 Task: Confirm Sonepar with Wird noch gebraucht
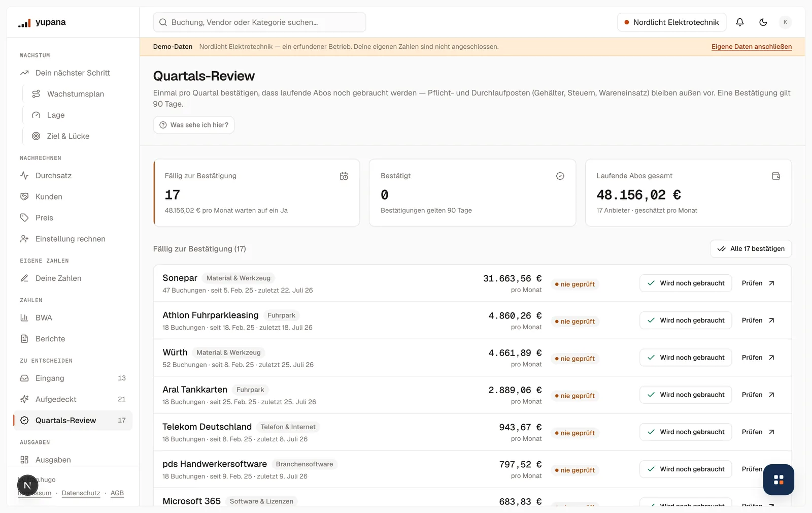click(x=686, y=283)
